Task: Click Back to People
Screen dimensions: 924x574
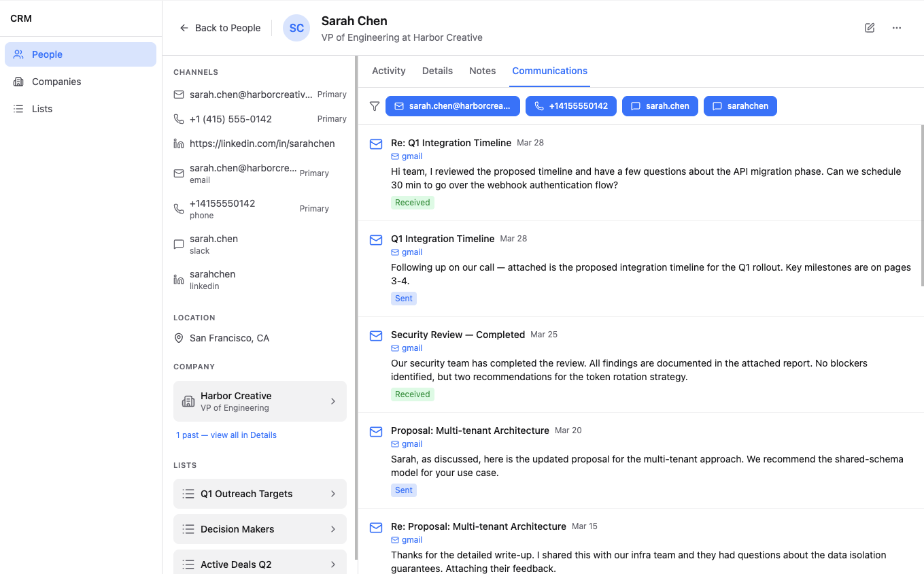Action: coord(220,28)
